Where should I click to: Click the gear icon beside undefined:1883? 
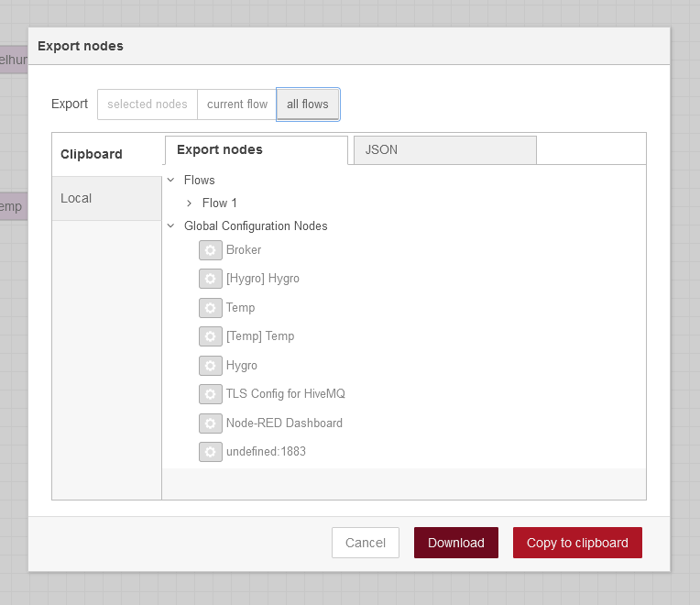[x=211, y=452]
